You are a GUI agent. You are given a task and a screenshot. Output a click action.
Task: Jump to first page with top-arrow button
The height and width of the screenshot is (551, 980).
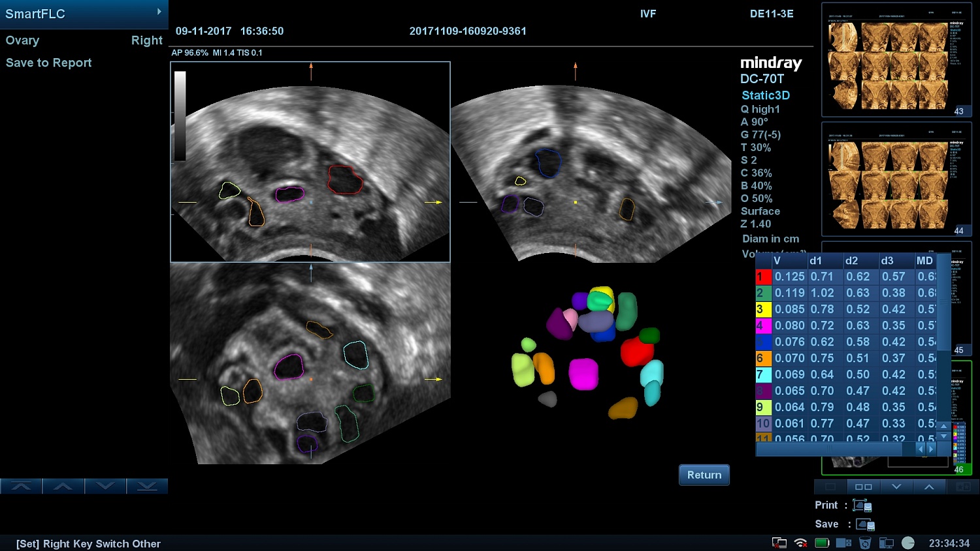(x=21, y=486)
